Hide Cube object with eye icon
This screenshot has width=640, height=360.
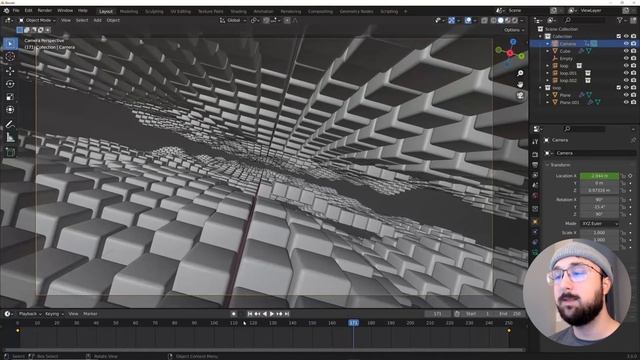[626, 51]
